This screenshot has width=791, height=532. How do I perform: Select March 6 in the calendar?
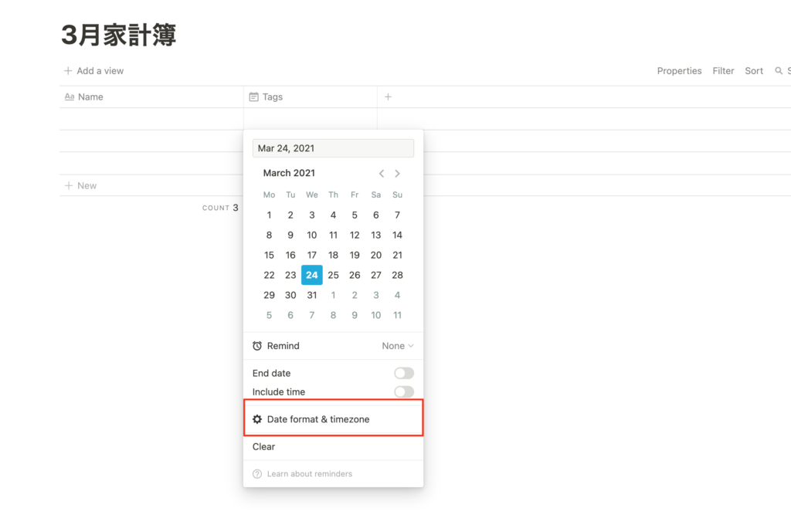pos(376,215)
